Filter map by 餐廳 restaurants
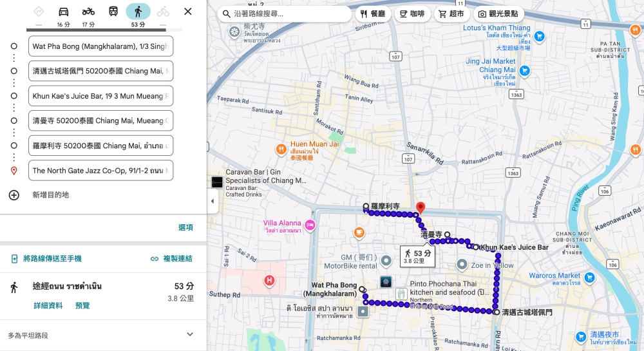This screenshot has width=644, height=351. [x=372, y=14]
